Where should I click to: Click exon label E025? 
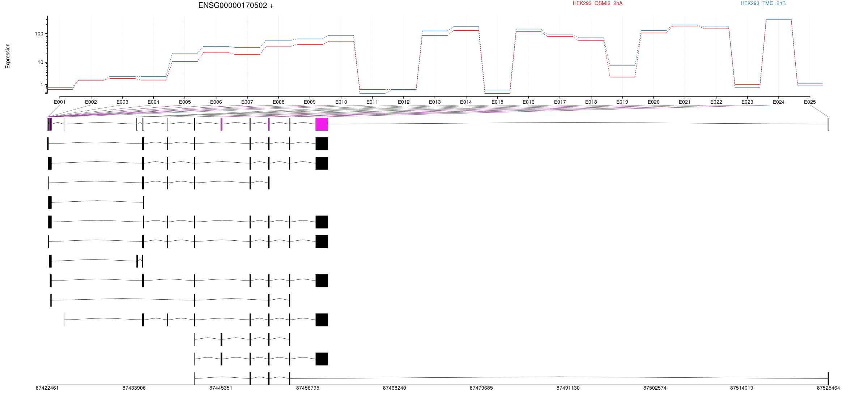pos(810,102)
